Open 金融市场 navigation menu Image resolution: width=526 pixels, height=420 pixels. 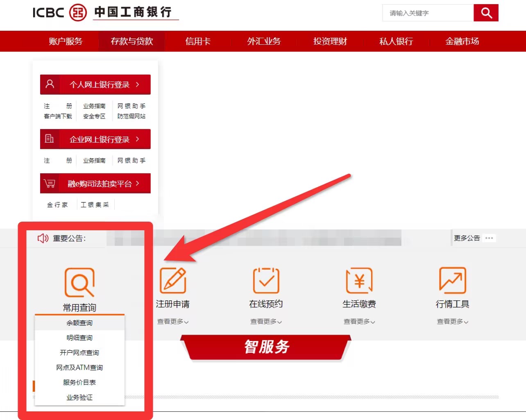tap(462, 41)
